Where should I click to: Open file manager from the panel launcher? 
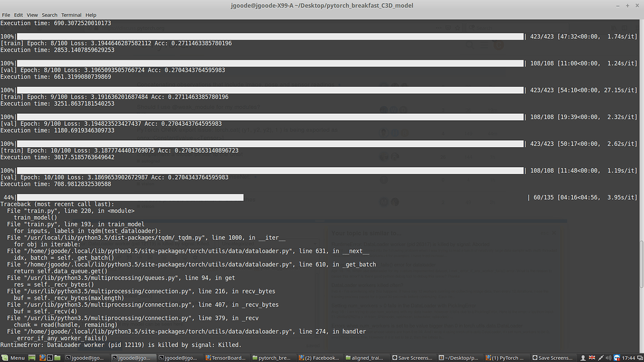click(x=57, y=358)
